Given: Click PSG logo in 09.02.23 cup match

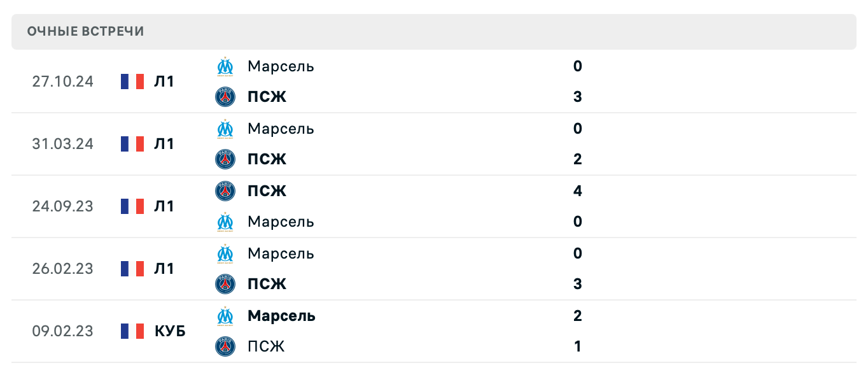Looking at the screenshot, I should coord(225,346).
